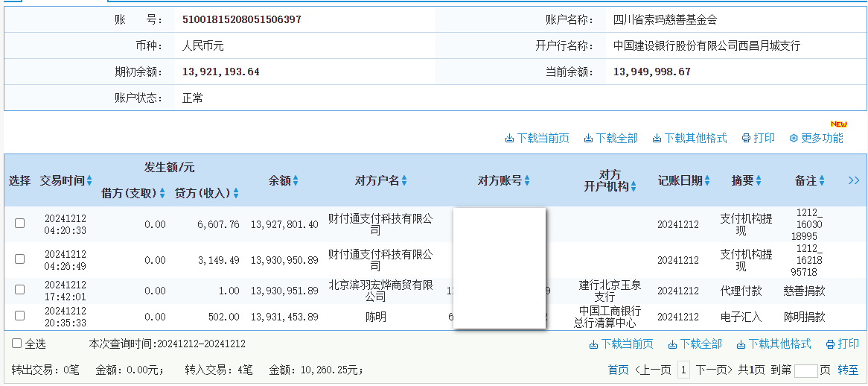Sort by 余额 column arrows

point(296,180)
